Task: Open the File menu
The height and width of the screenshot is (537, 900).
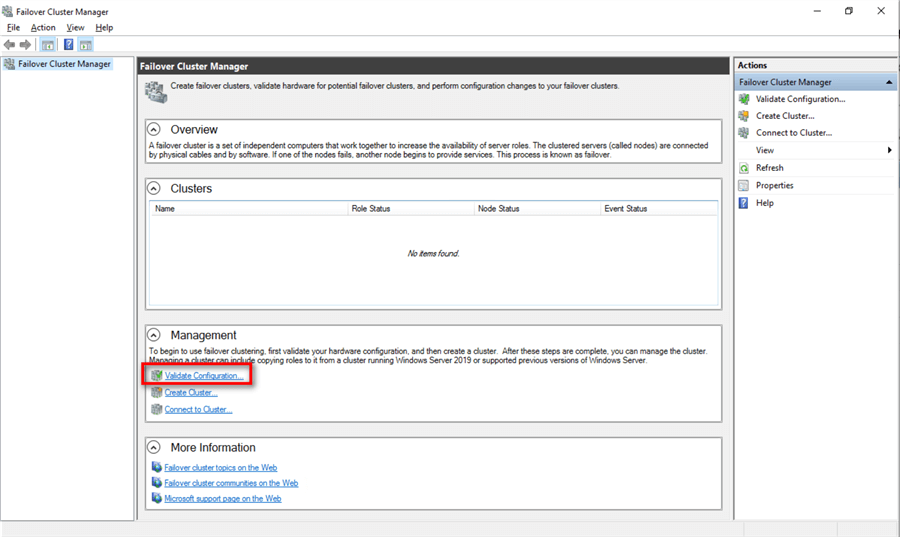Action: click(13, 28)
